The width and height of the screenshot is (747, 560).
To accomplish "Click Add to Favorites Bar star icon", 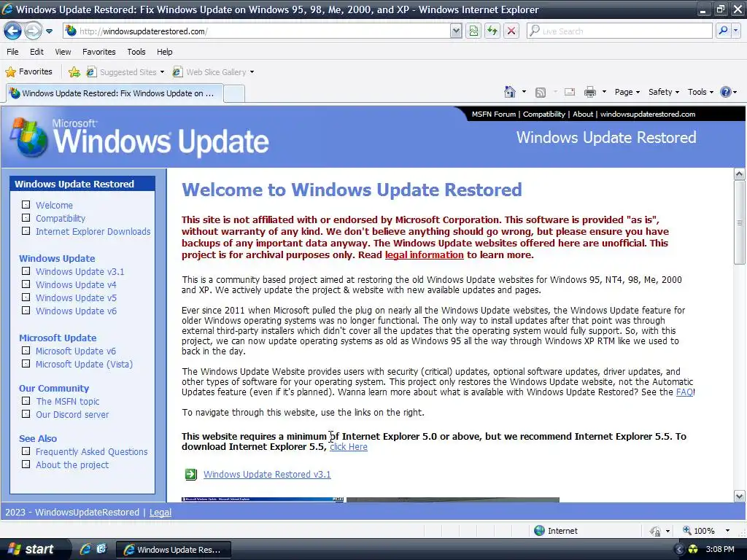I will coord(74,72).
